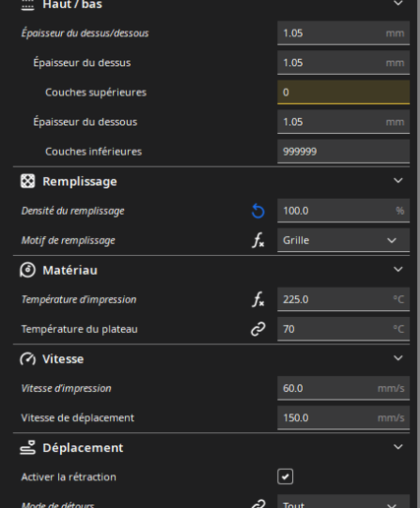Edit the Épaisseur du dessus field
Screen dimensions: 420x508
(343, 63)
